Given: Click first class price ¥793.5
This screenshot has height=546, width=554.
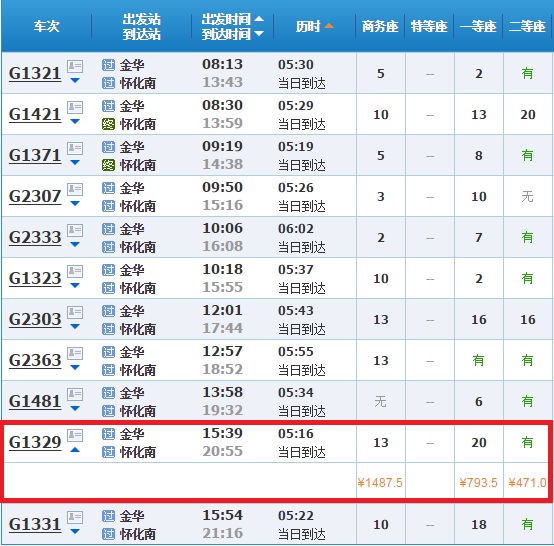Looking at the screenshot, I should [478, 483].
